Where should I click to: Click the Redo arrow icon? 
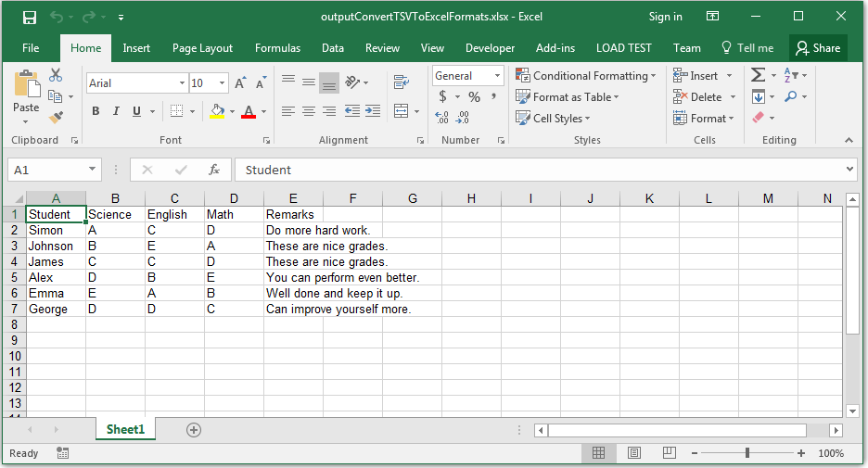coord(88,18)
